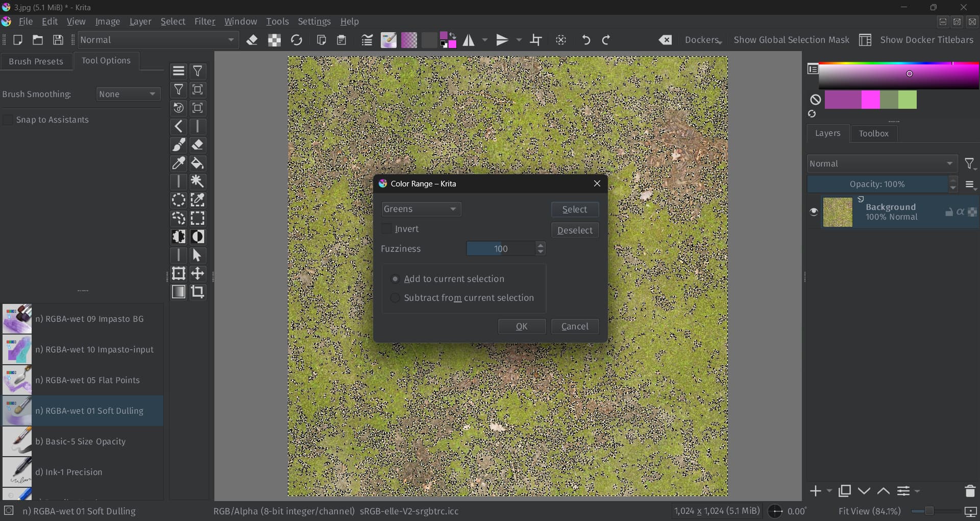
Task: Open the layer blending mode dropdown
Action: click(x=881, y=163)
